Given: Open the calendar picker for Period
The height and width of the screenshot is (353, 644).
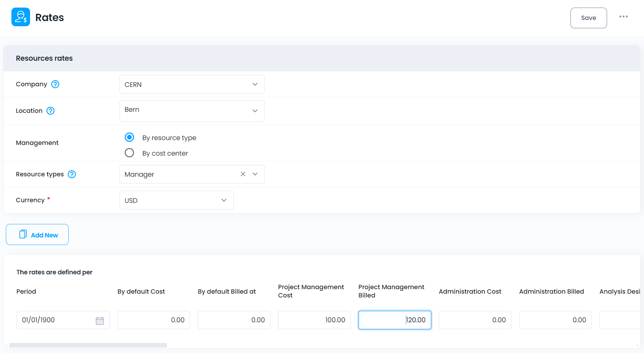Looking at the screenshot, I should coord(100,321).
